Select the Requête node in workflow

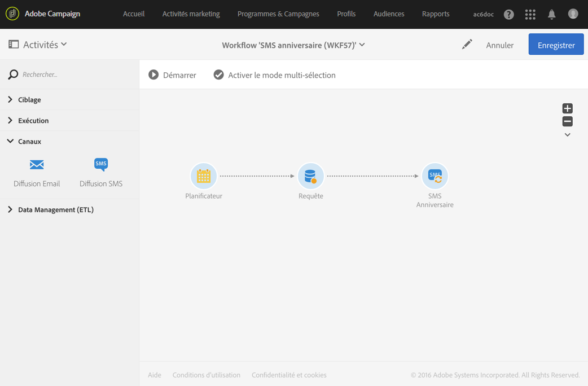[x=310, y=176]
